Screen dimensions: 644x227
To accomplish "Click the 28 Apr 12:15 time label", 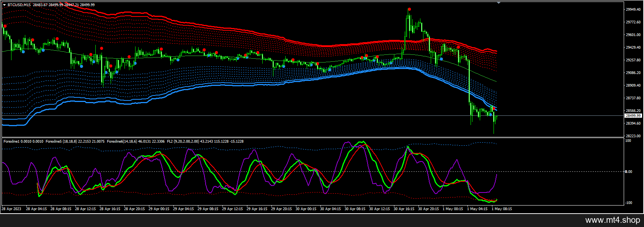I will click(85, 209).
